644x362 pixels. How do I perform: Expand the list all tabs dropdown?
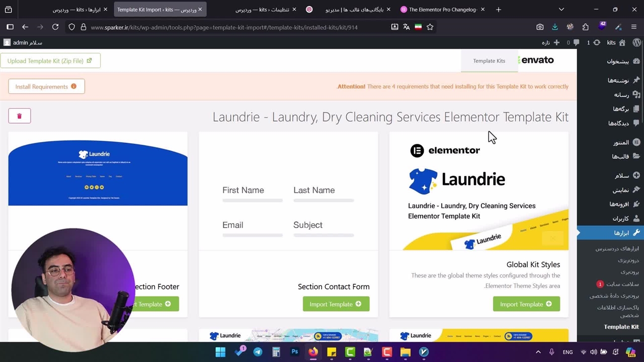pyautogui.click(x=561, y=10)
